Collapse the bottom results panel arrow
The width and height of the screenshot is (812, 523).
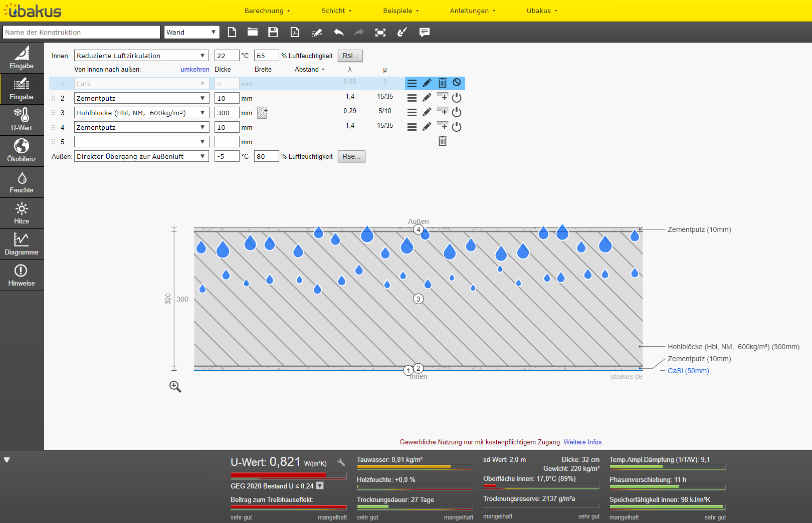[x=7, y=459]
